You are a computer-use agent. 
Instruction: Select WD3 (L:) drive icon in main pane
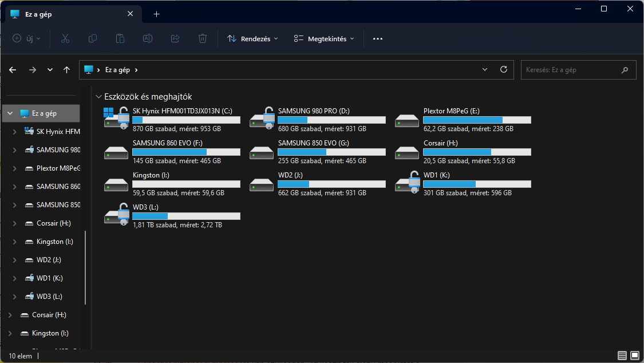[x=117, y=214]
